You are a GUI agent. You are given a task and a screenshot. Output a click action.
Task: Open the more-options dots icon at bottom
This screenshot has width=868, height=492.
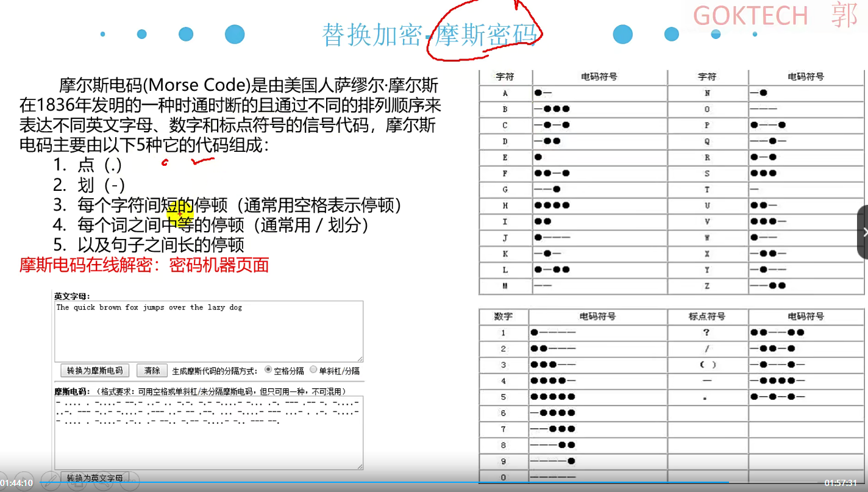(x=129, y=482)
